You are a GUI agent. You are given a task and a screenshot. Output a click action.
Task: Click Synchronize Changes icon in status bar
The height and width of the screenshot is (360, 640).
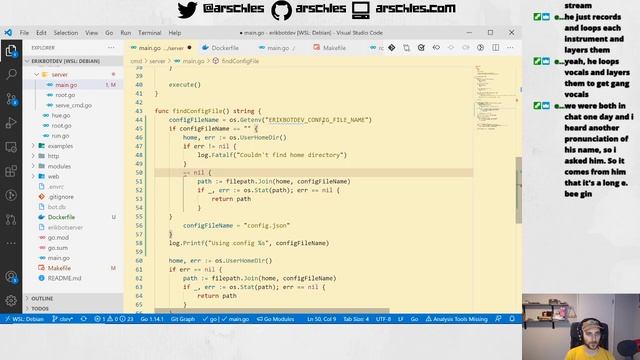click(84, 319)
